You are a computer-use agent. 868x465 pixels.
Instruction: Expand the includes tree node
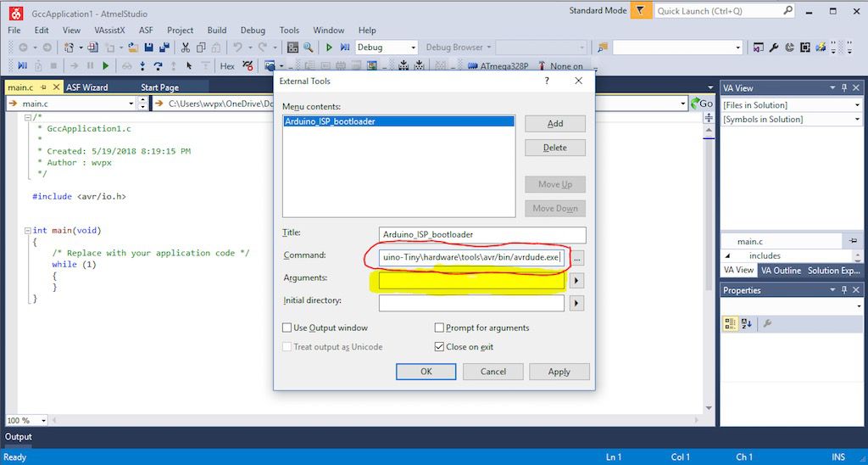727,255
